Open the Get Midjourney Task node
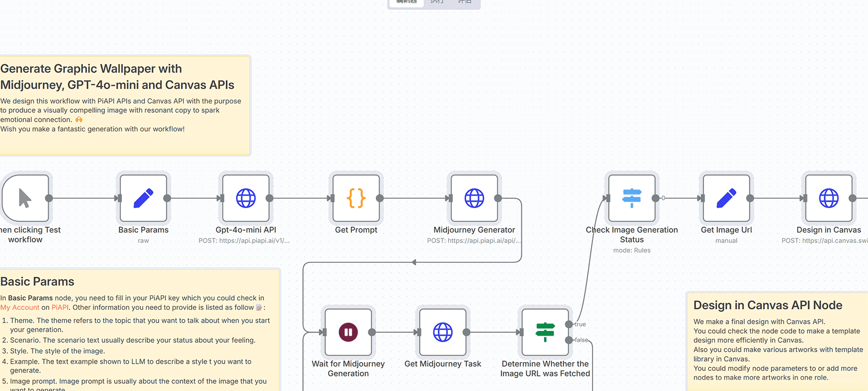 pyautogui.click(x=443, y=332)
